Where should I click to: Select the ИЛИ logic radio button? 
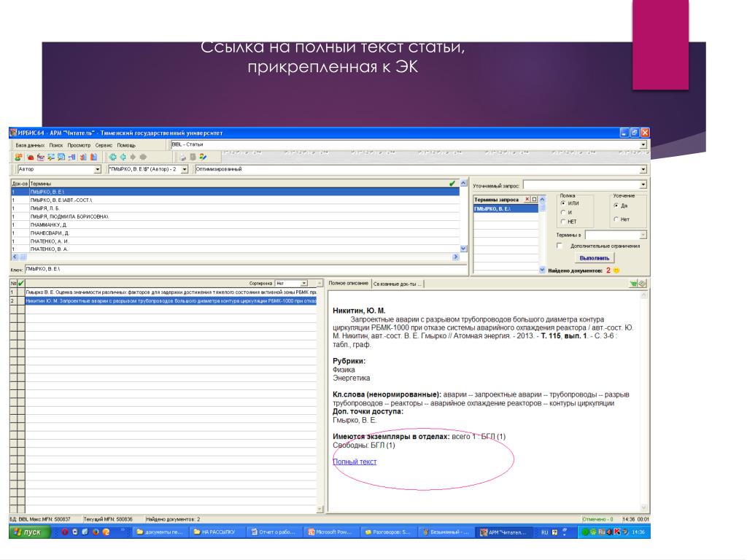563,203
